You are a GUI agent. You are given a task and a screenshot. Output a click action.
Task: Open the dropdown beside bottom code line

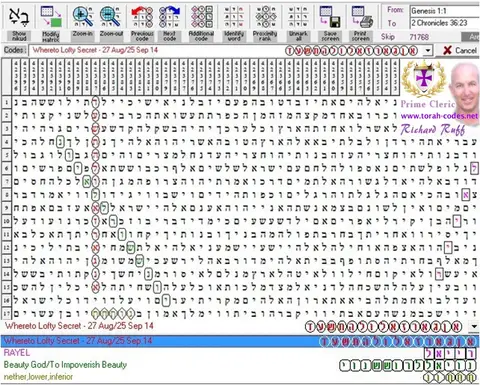pos(474,326)
